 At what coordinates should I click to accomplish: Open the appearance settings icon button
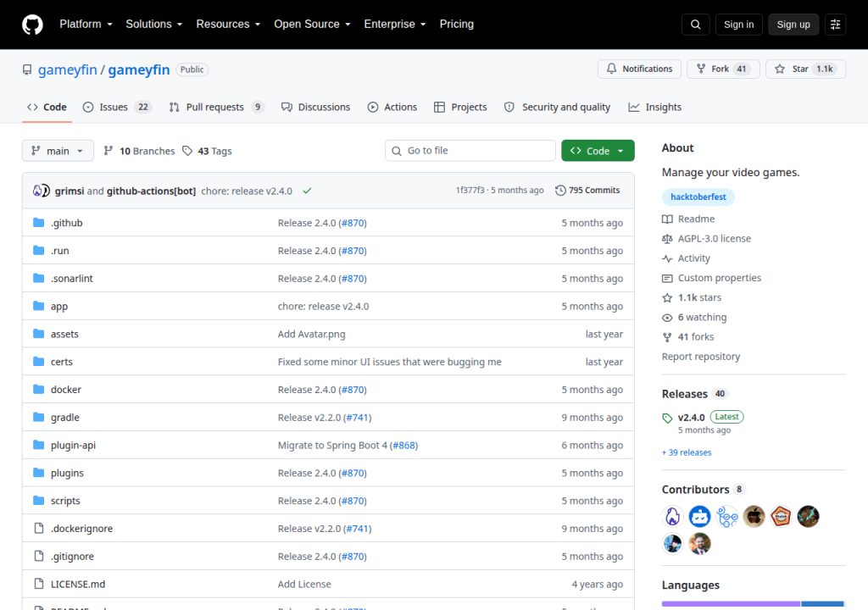[x=835, y=25]
